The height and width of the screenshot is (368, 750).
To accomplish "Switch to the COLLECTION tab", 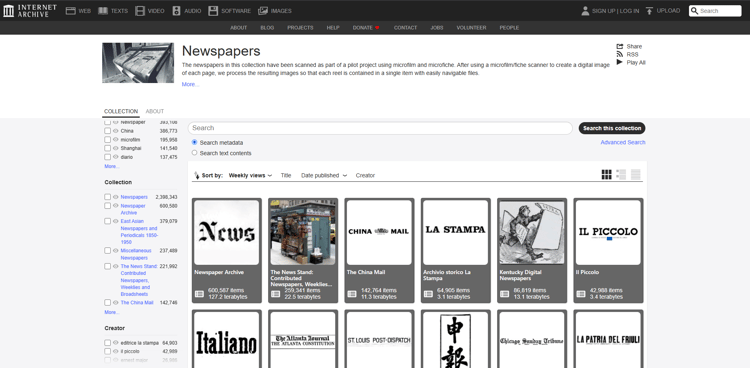I will pos(121,112).
